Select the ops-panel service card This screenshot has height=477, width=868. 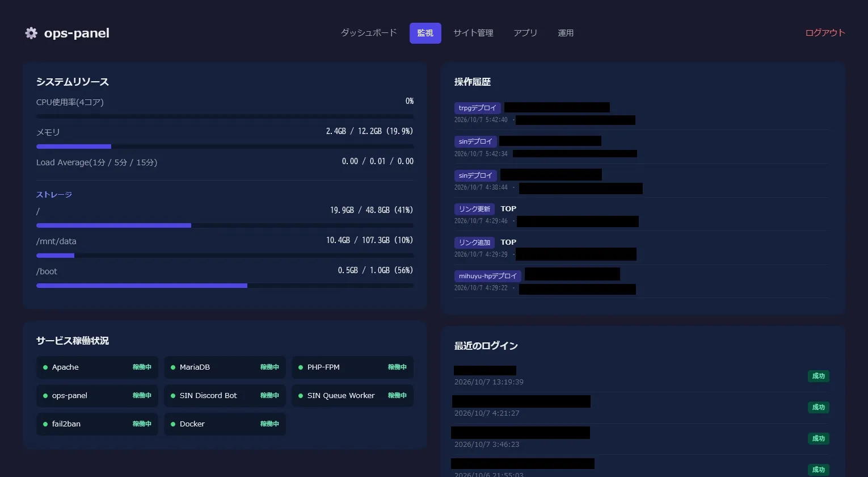(97, 396)
